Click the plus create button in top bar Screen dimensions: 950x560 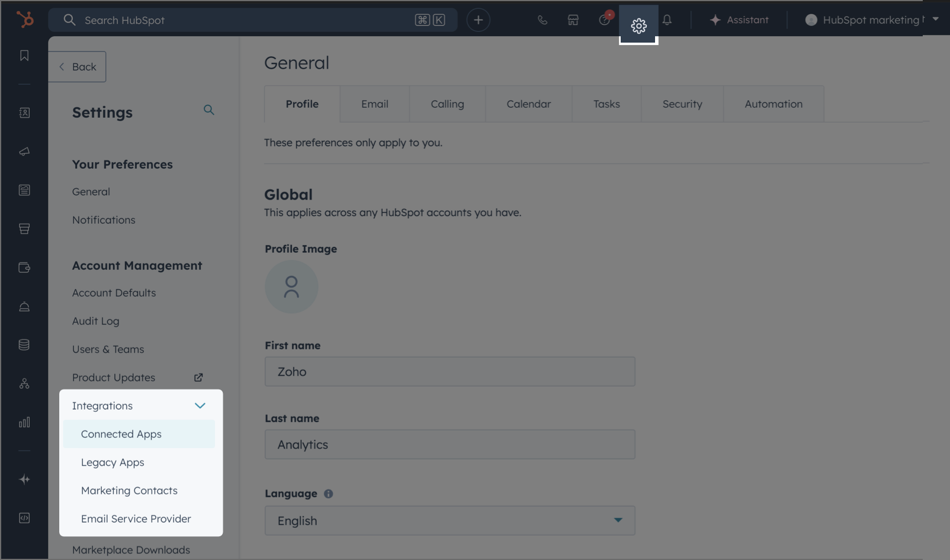point(478,20)
